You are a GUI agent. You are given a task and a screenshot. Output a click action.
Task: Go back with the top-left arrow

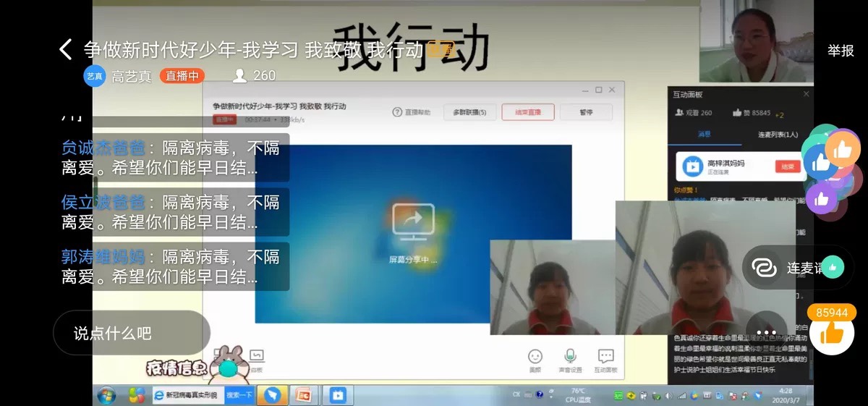coord(65,49)
